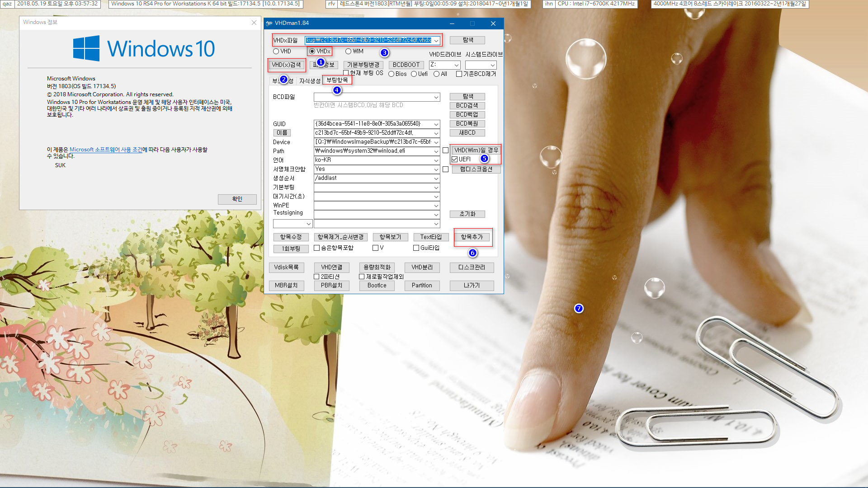Open the 기본부팅 dropdown
Viewport: 868px width, 488px height.
tap(436, 188)
